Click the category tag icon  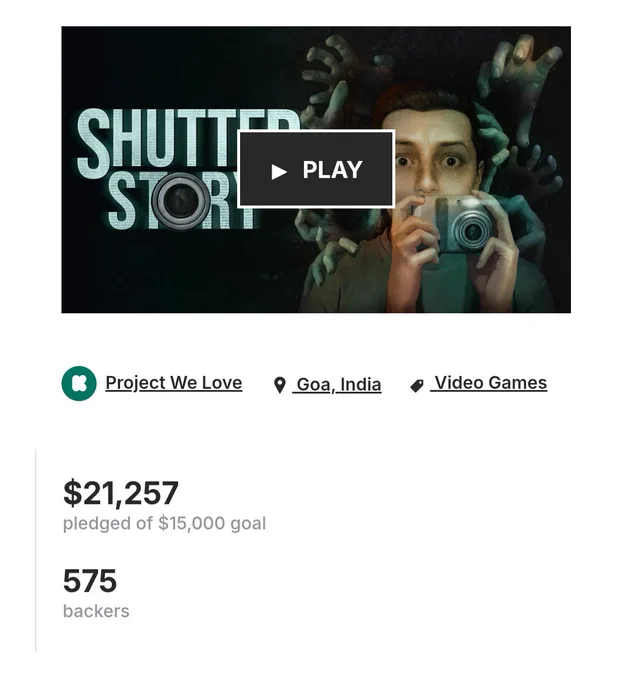coord(416,386)
